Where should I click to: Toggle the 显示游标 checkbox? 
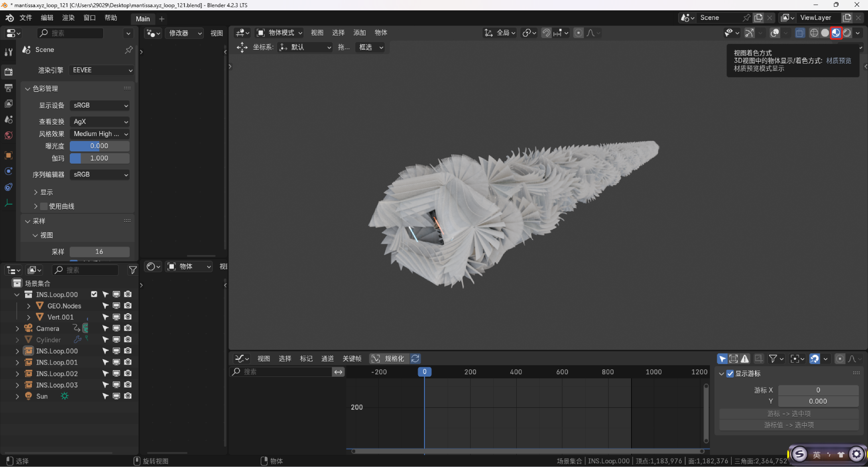730,374
